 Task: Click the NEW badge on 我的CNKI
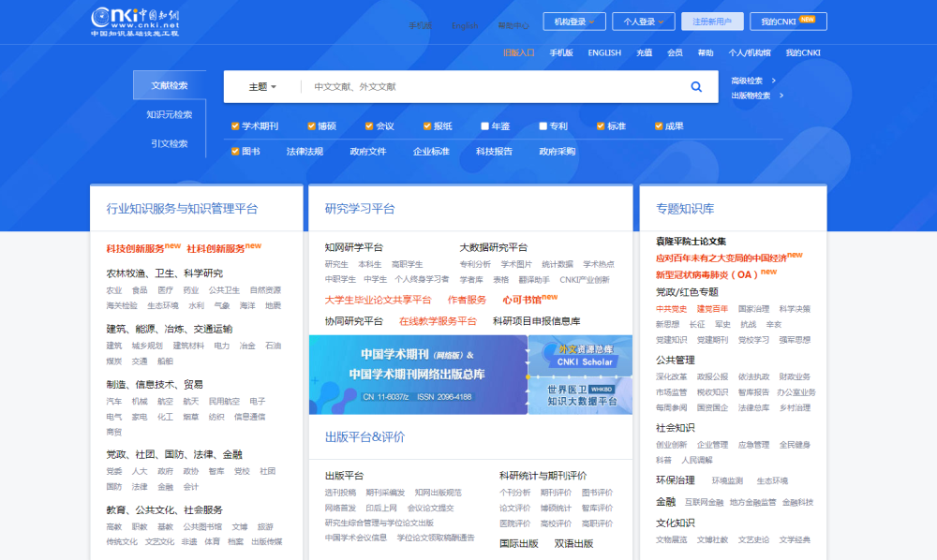pos(808,19)
